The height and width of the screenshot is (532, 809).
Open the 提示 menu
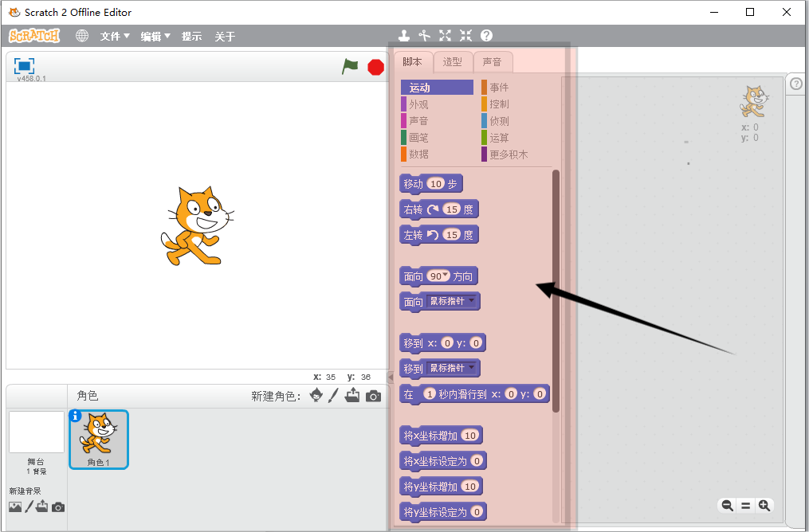pyautogui.click(x=191, y=36)
